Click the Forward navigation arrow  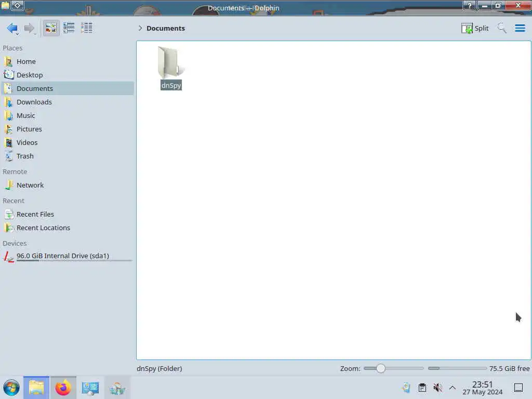(30, 28)
